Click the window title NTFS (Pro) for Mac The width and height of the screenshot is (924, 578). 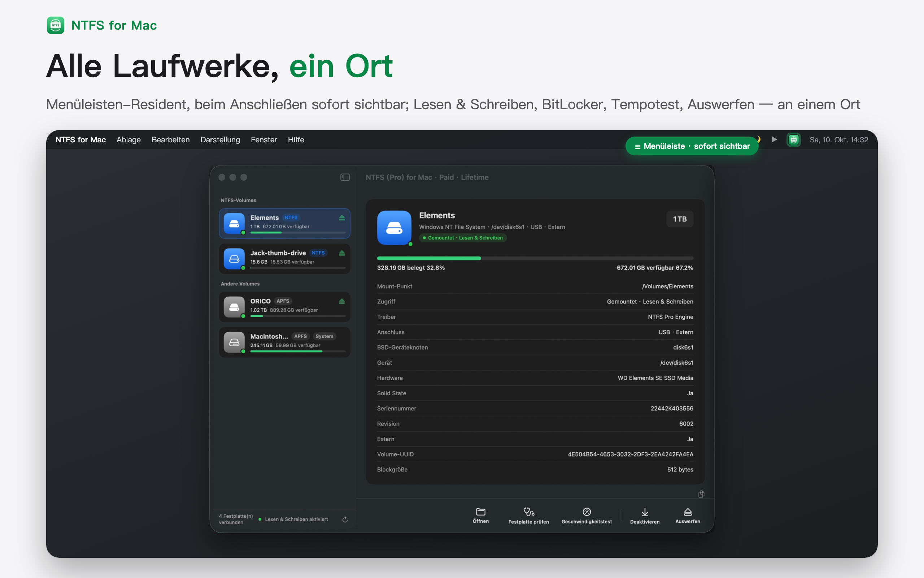click(427, 177)
